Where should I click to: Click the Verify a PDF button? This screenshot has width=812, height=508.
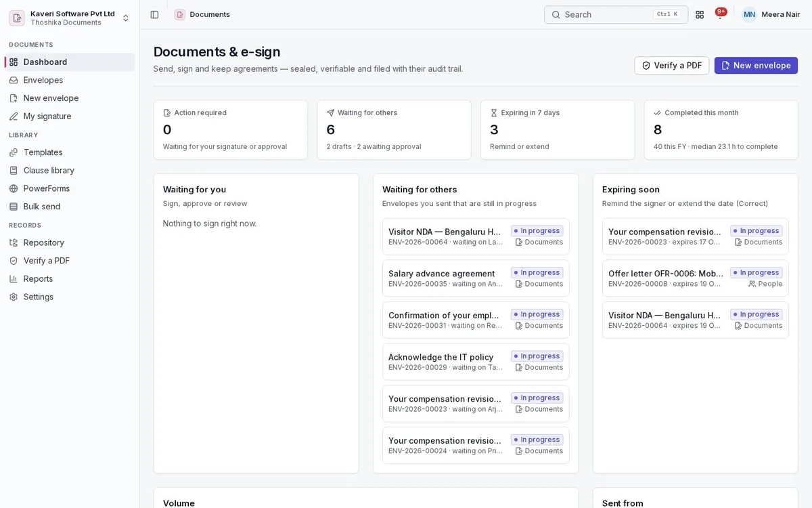click(x=672, y=65)
